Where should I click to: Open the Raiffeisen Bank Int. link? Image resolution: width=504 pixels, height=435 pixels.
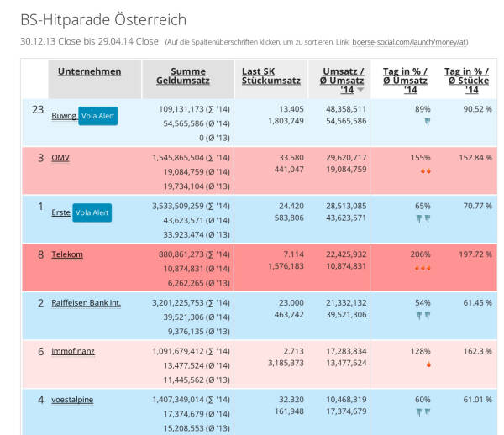[86, 302]
